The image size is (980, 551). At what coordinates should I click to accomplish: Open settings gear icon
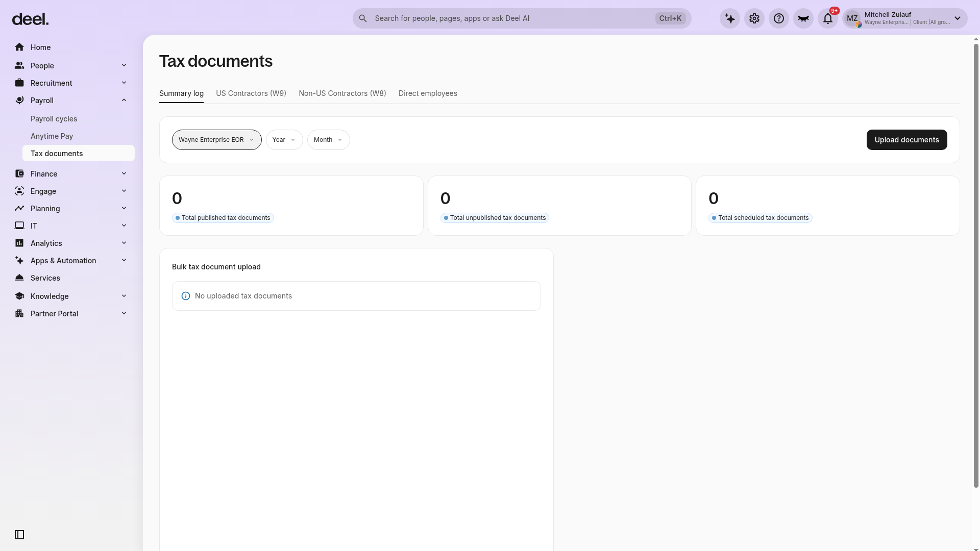pyautogui.click(x=754, y=18)
